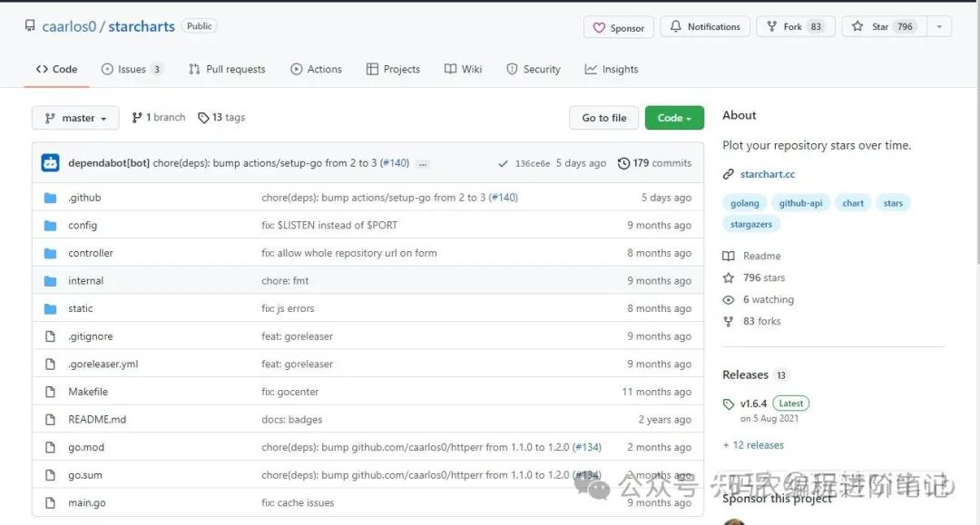
Task: Click the Go to file button
Action: tap(603, 118)
